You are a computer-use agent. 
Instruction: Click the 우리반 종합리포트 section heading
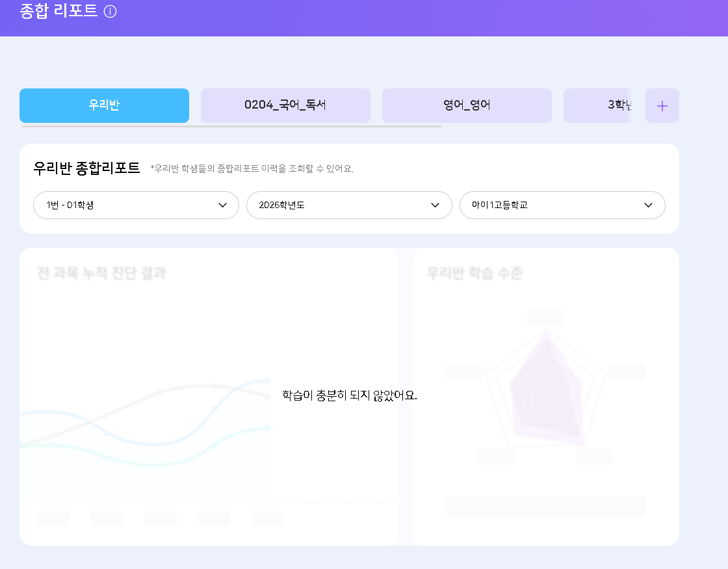[86, 168]
